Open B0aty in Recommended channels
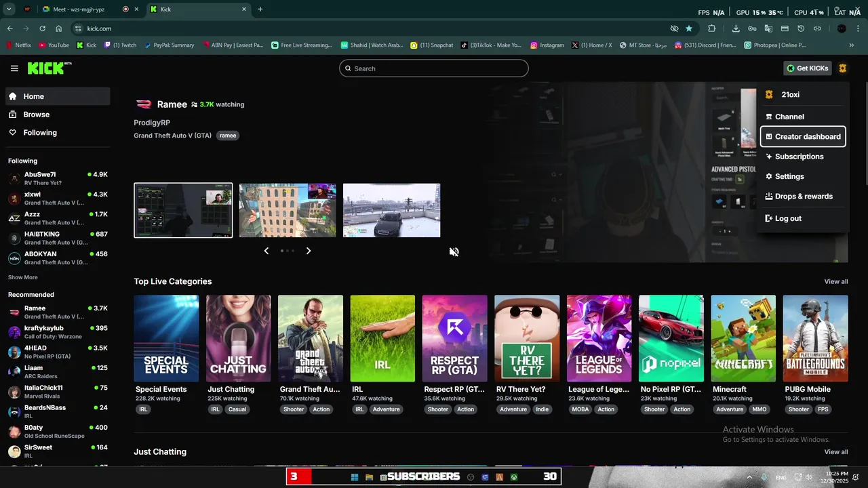Viewport: 868px width, 488px height. tap(58, 431)
